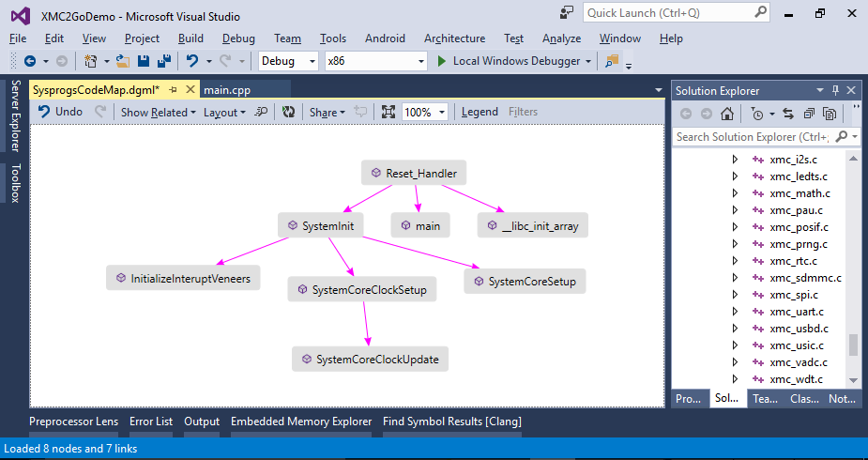The height and width of the screenshot is (460, 868).
Task: Expand the xmc_wdt.c tree node
Action: [735, 379]
